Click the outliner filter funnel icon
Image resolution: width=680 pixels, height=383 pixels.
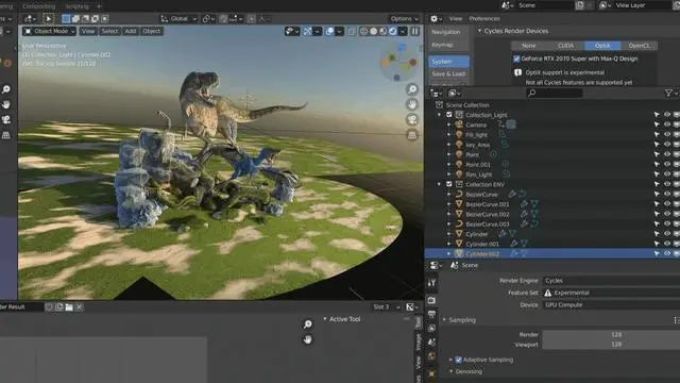(x=669, y=93)
